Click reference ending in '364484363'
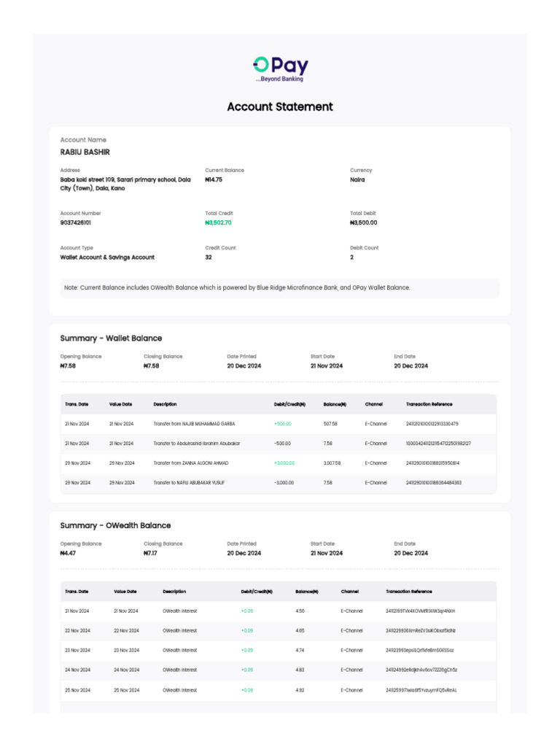Image resolution: width=560 pixels, height=747 pixels. 433,483
